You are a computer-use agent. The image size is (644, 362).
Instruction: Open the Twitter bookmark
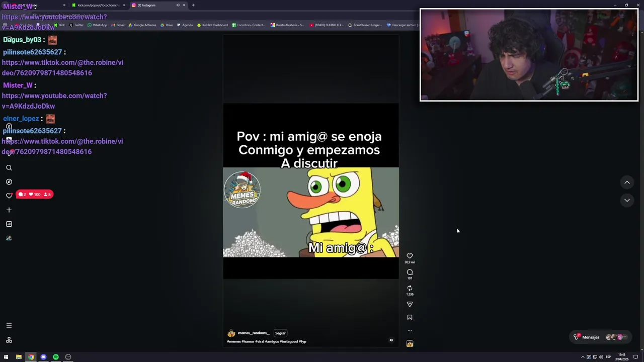tap(76, 25)
